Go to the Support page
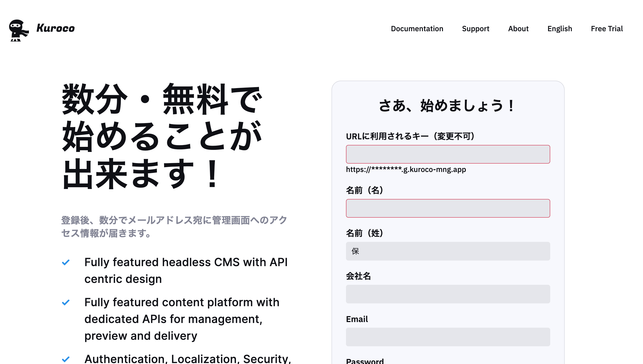The image size is (643, 364). 475,29
